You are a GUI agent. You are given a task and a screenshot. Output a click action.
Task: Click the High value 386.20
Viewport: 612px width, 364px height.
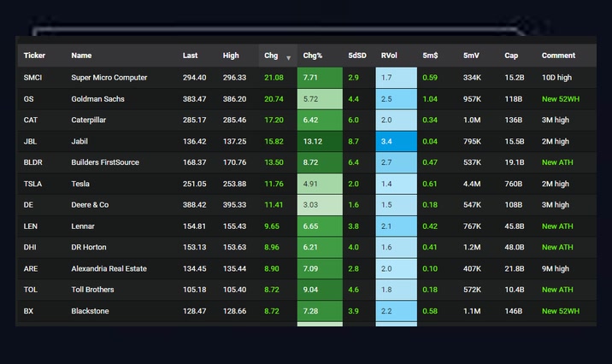coord(234,99)
